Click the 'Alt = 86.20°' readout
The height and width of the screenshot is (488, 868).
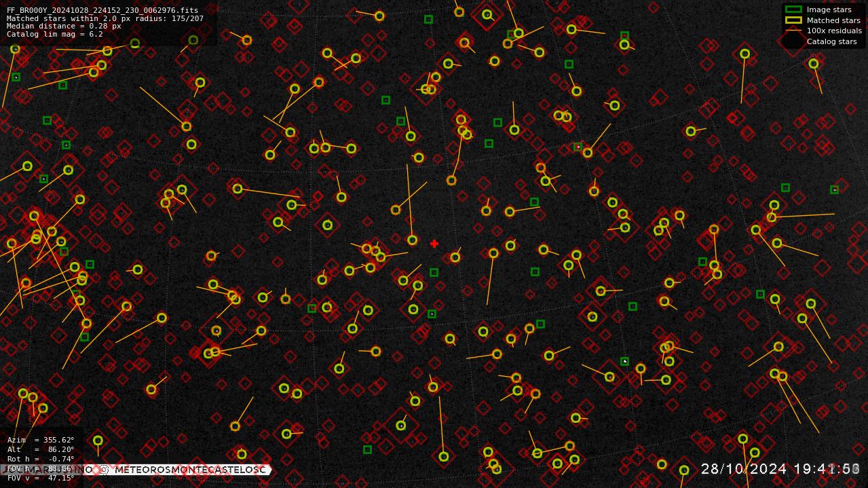coord(41,450)
